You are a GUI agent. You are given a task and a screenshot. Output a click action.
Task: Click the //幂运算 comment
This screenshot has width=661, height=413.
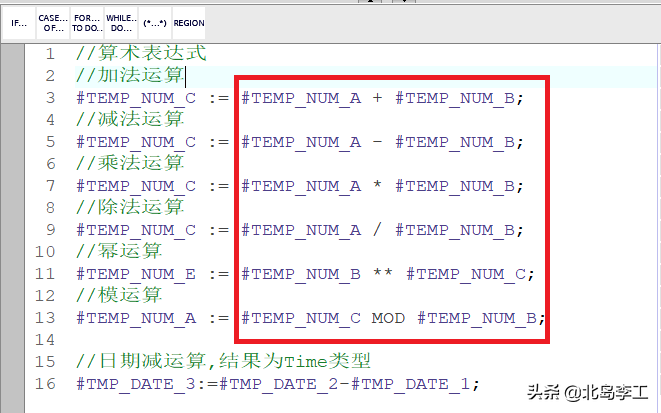(x=119, y=251)
